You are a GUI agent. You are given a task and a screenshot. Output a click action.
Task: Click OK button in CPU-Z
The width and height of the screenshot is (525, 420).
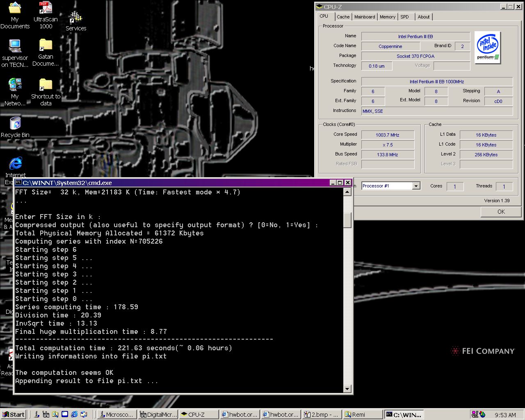(x=501, y=212)
